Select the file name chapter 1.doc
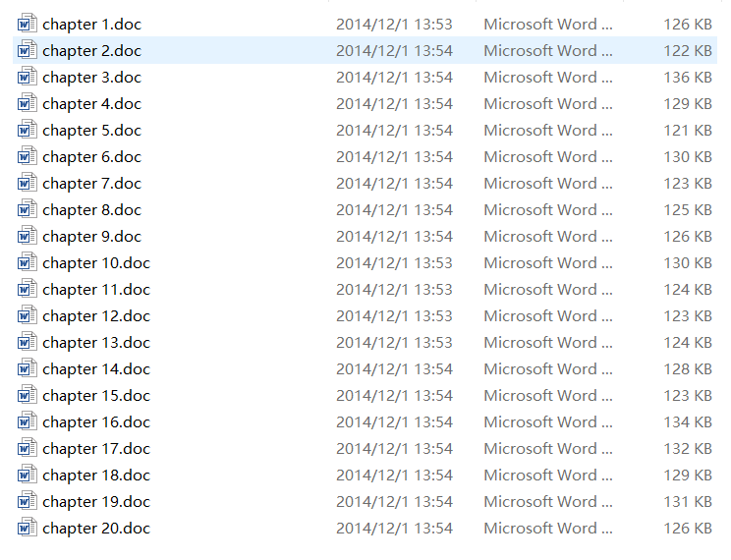This screenshot has width=731, height=560. [x=91, y=25]
